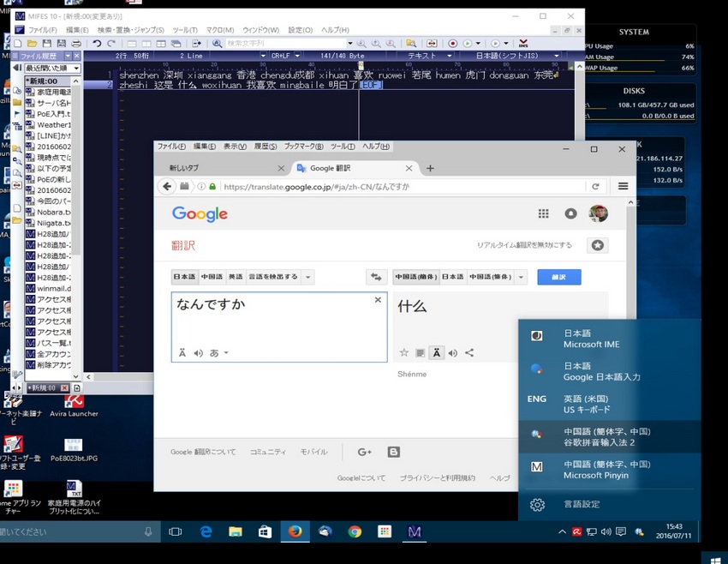Click the モバイル footer link
728x564 pixels.
[x=313, y=452]
